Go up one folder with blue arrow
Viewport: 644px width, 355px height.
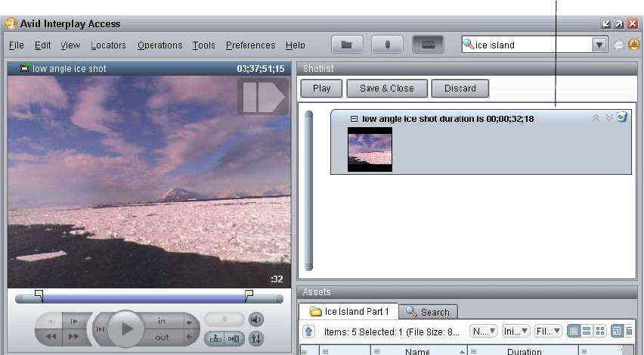(x=309, y=331)
